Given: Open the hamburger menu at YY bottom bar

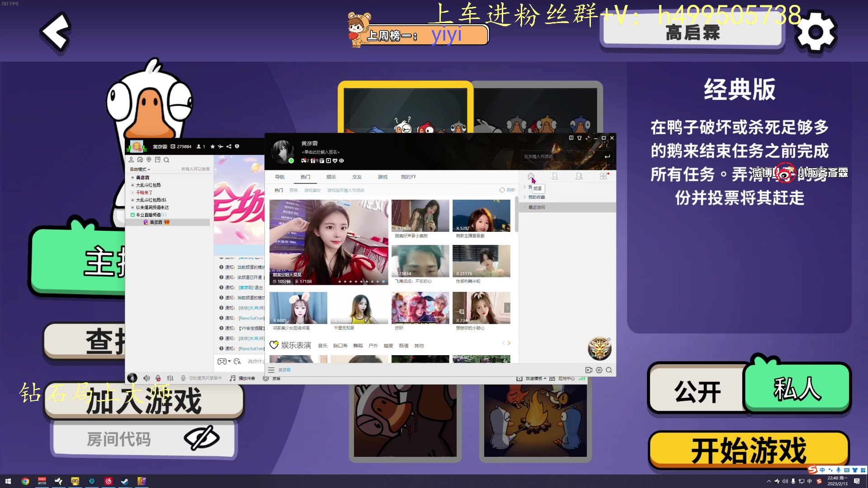Looking at the screenshot, I should (x=271, y=370).
